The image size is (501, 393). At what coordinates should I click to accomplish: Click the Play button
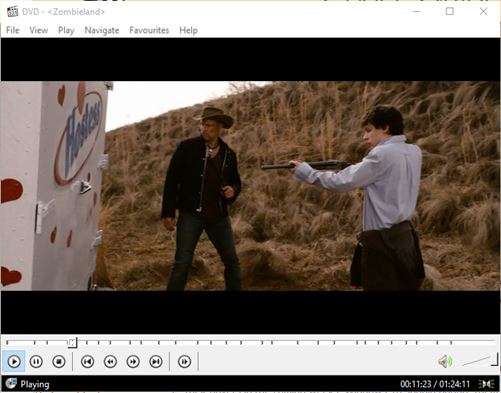coord(14,361)
